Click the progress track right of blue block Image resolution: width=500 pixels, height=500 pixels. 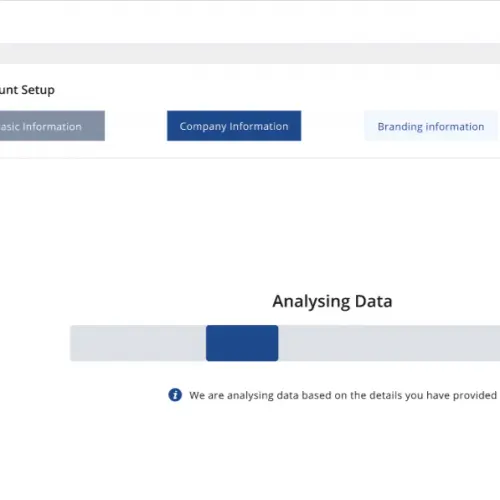click(x=389, y=343)
